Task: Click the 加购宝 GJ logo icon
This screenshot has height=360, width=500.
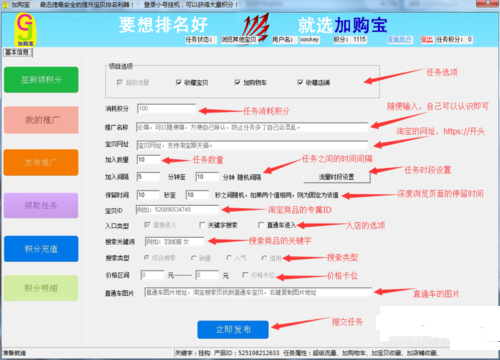Action: (25, 30)
